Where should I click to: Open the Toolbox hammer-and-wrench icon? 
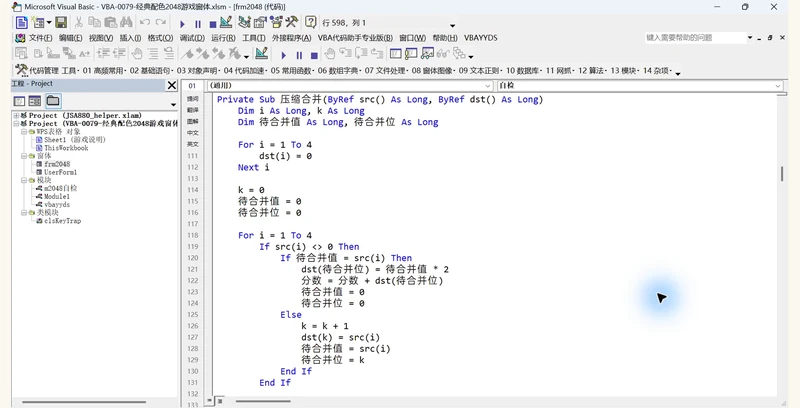(x=292, y=22)
